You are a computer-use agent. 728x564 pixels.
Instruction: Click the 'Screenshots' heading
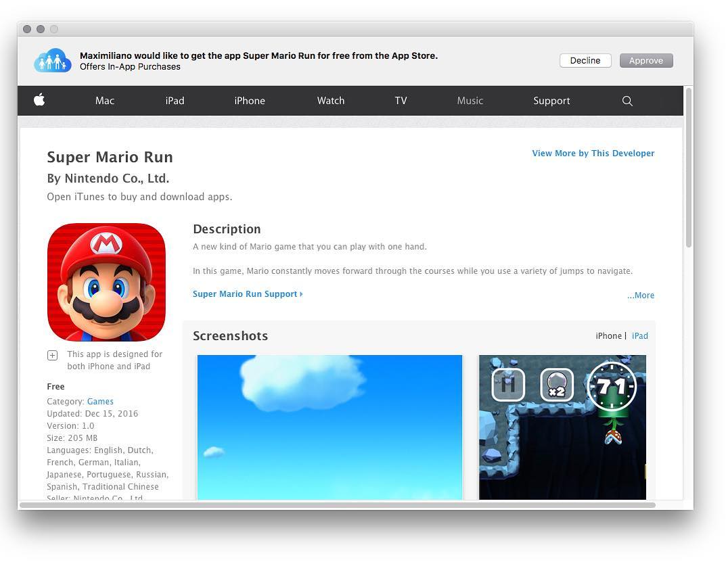point(230,335)
